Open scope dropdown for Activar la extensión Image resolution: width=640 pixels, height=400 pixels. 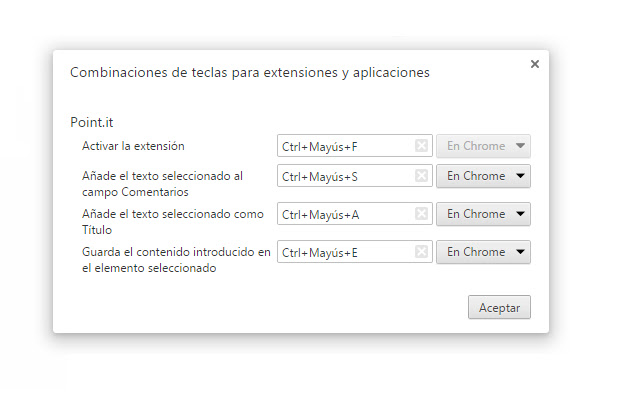483,146
